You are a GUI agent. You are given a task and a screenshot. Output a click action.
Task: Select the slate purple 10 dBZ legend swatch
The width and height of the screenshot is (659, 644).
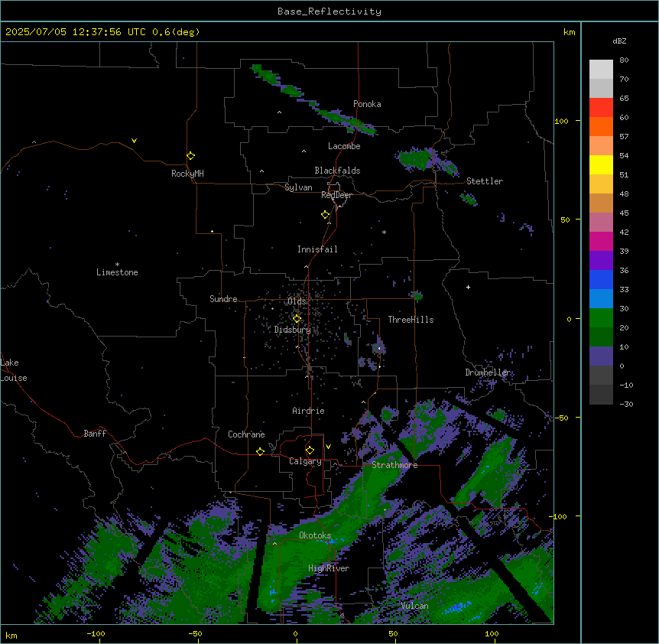[x=601, y=356]
